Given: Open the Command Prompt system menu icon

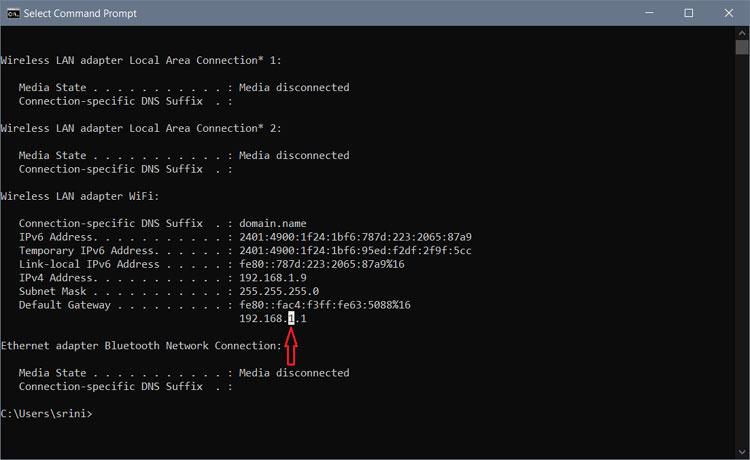Looking at the screenshot, I should click(x=13, y=13).
